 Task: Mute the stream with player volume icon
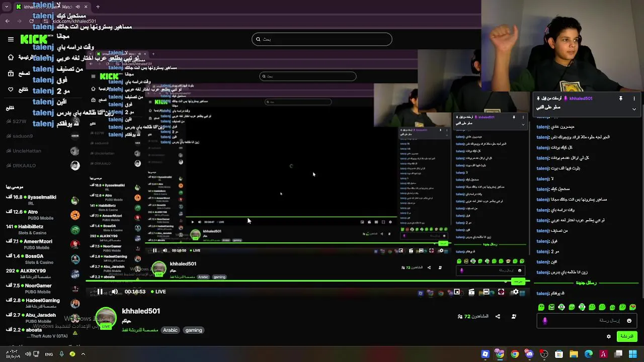pos(115,292)
